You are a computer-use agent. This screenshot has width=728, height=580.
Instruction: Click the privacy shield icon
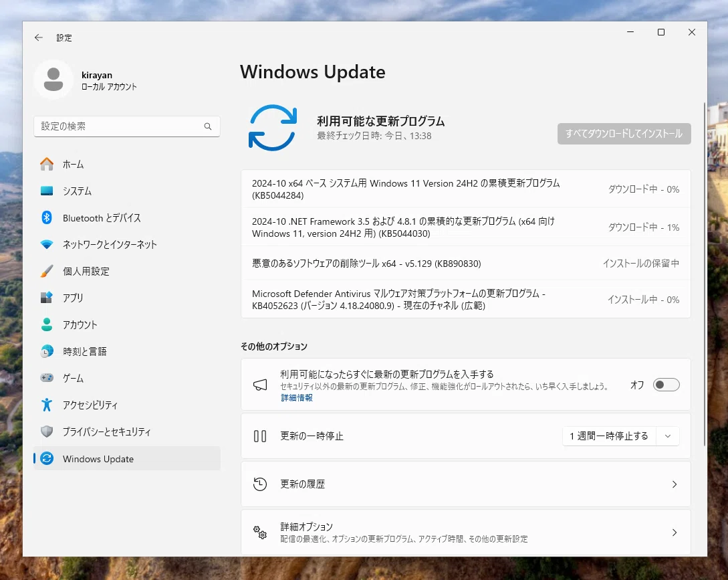[46, 431]
